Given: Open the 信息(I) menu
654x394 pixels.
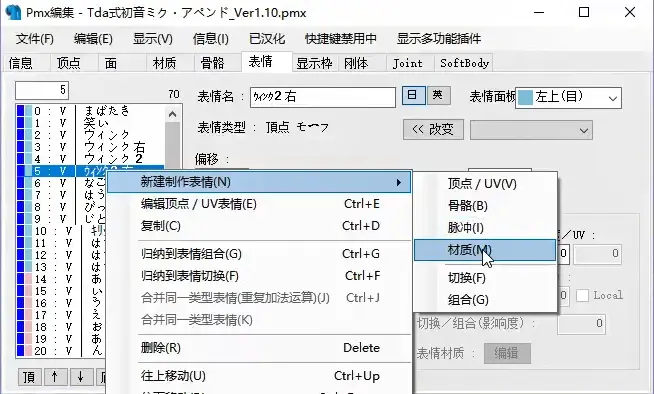Looking at the screenshot, I should point(211,39).
